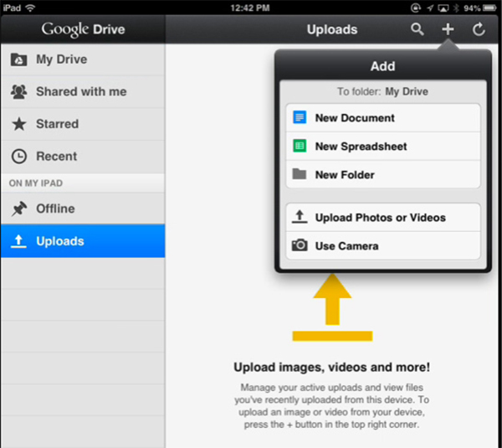Select Use Camera option
502x448 pixels.
click(383, 246)
